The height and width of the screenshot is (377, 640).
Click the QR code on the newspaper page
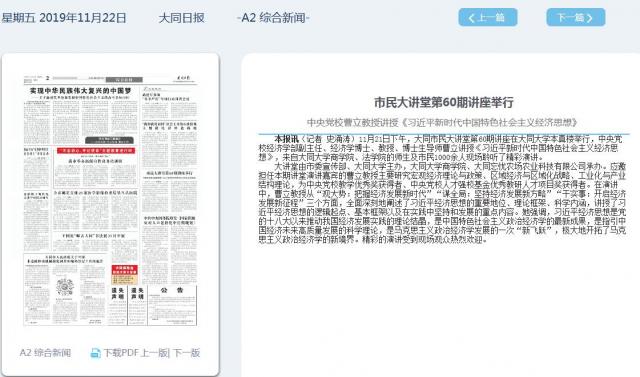[x=65, y=286]
